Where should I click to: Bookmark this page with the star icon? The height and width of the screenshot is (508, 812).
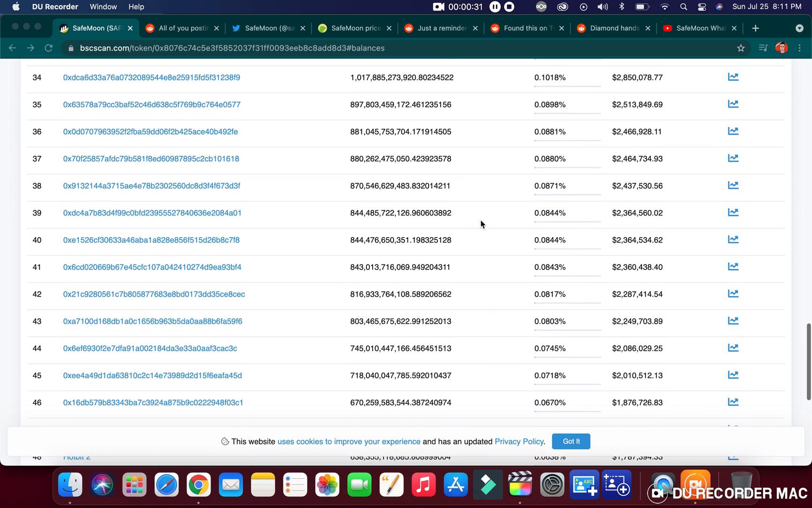point(741,48)
